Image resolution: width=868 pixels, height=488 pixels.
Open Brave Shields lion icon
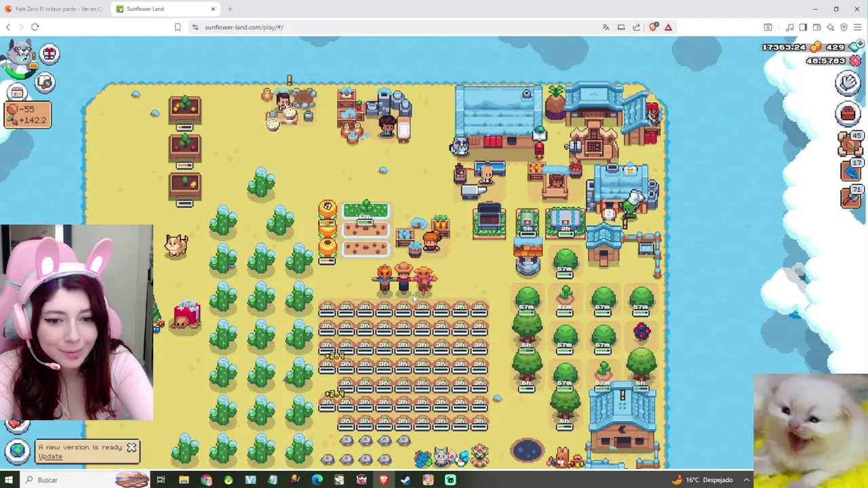653,27
